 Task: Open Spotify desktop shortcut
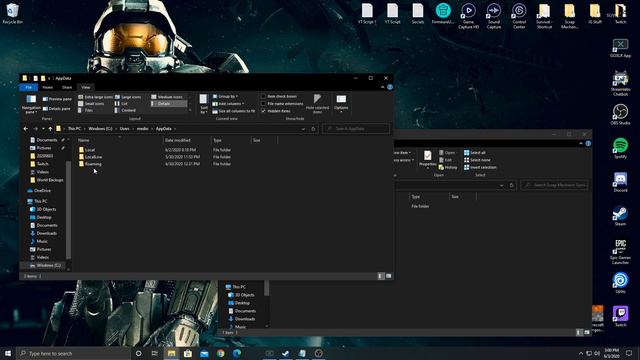620,148
